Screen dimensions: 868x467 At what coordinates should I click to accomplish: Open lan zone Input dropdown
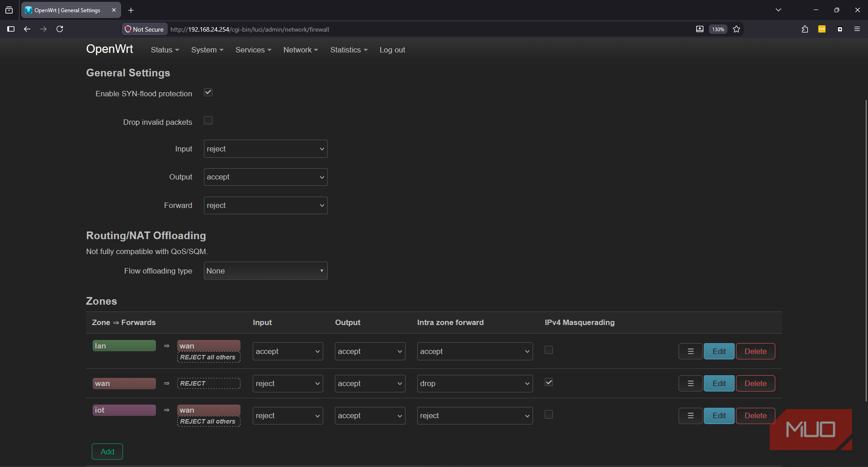pos(288,351)
